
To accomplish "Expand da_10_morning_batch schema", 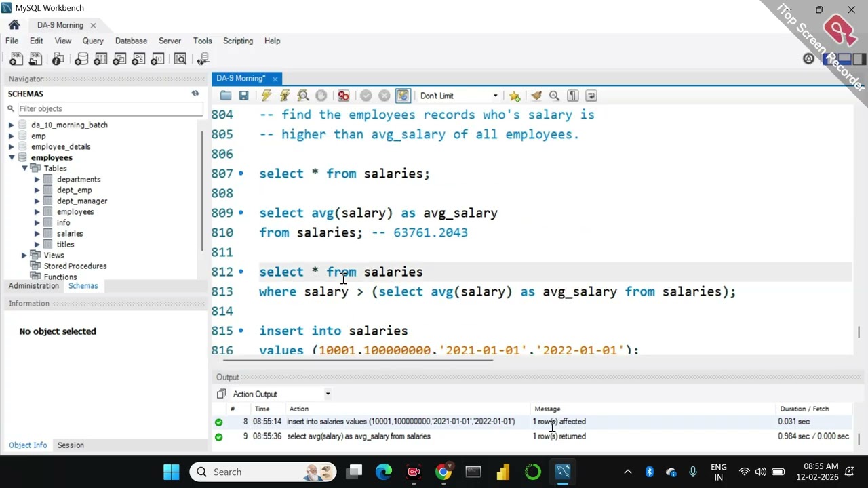I will 11,125.
